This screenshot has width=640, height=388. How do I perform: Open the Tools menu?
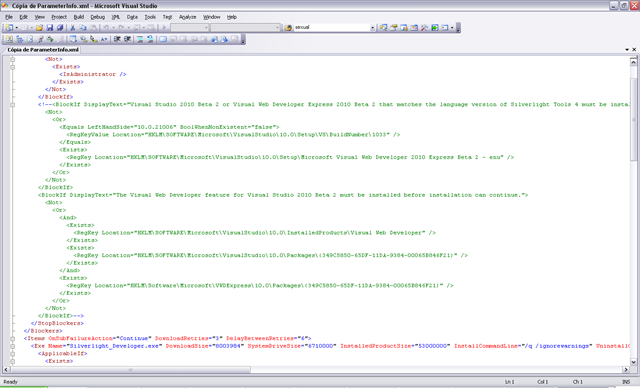click(x=150, y=17)
